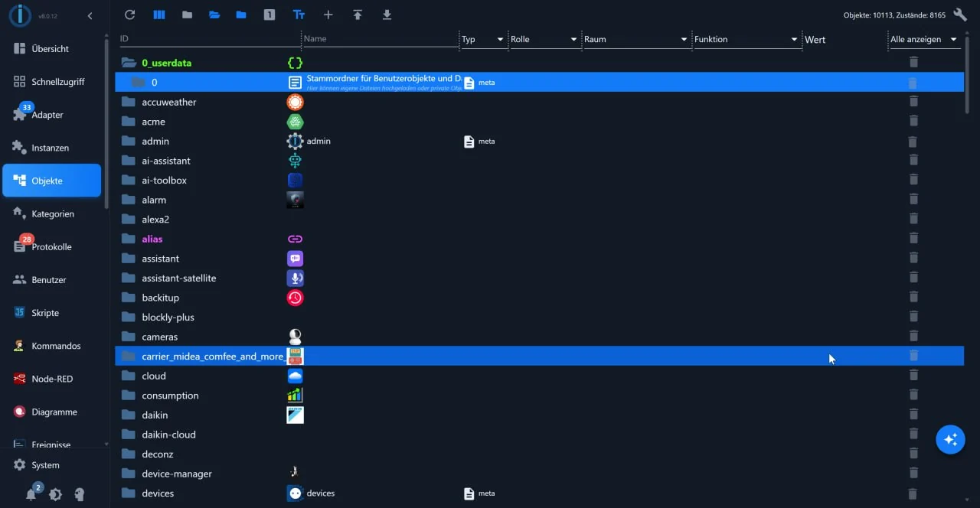This screenshot has width=980, height=508.
Task: Open Kategorien in sidebar
Action: pyautogui.click(x=52, y=213)
